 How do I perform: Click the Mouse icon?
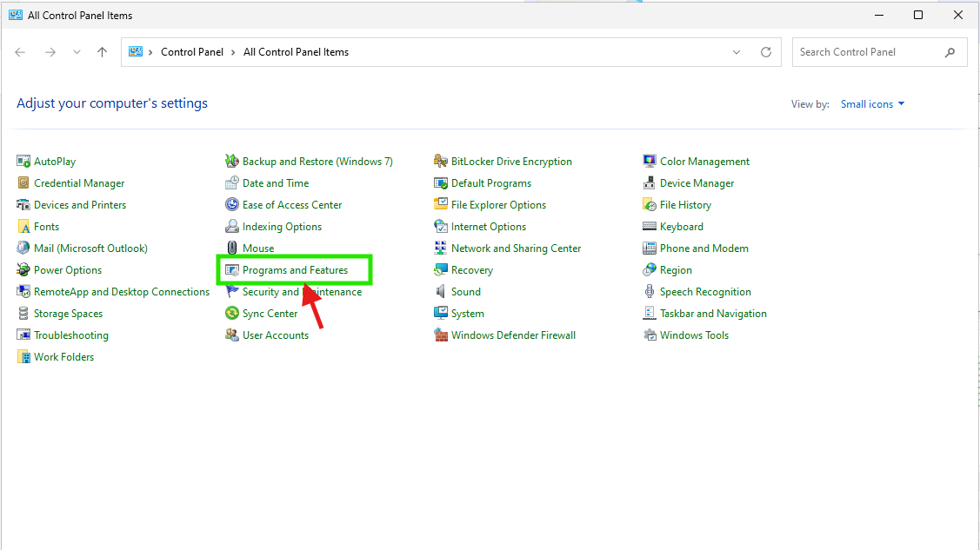(x=232, y=248)
